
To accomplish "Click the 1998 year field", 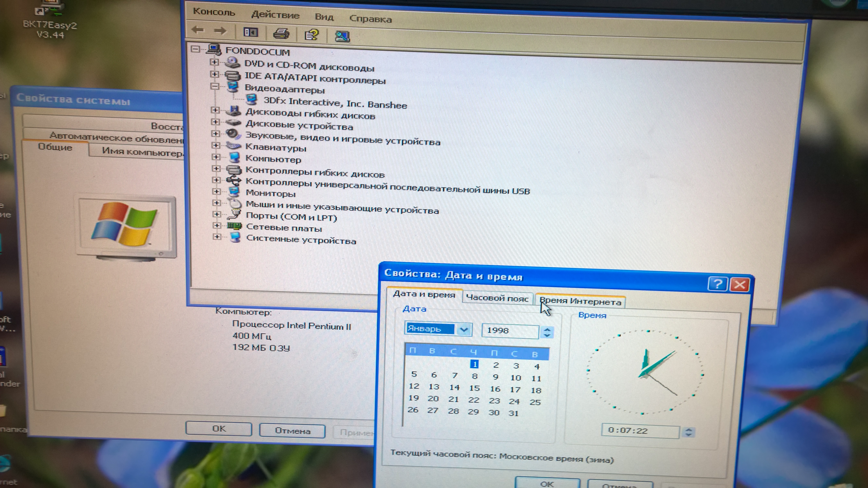I will click(x=510, y=331).
